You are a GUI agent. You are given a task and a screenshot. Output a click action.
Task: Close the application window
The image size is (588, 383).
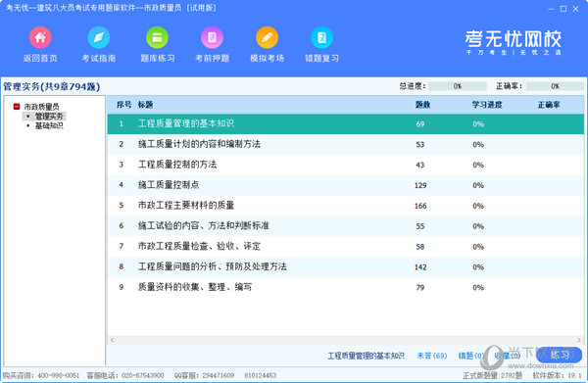tap(575, 9)
